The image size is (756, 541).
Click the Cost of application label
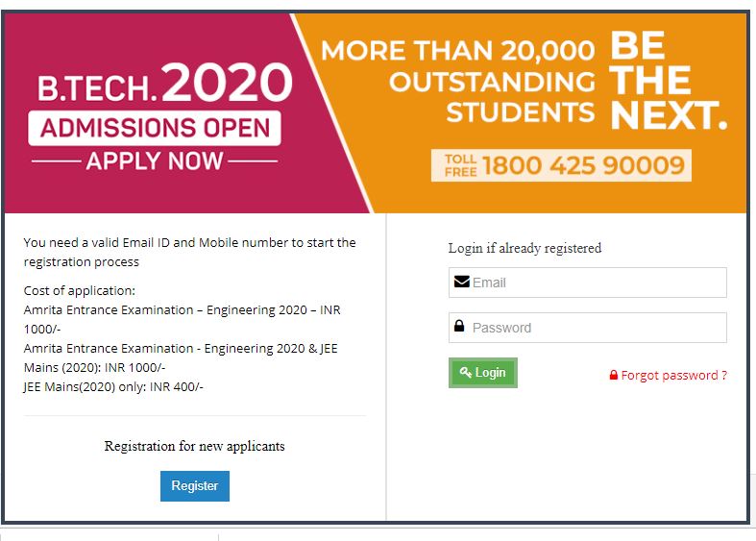point(80,290)
